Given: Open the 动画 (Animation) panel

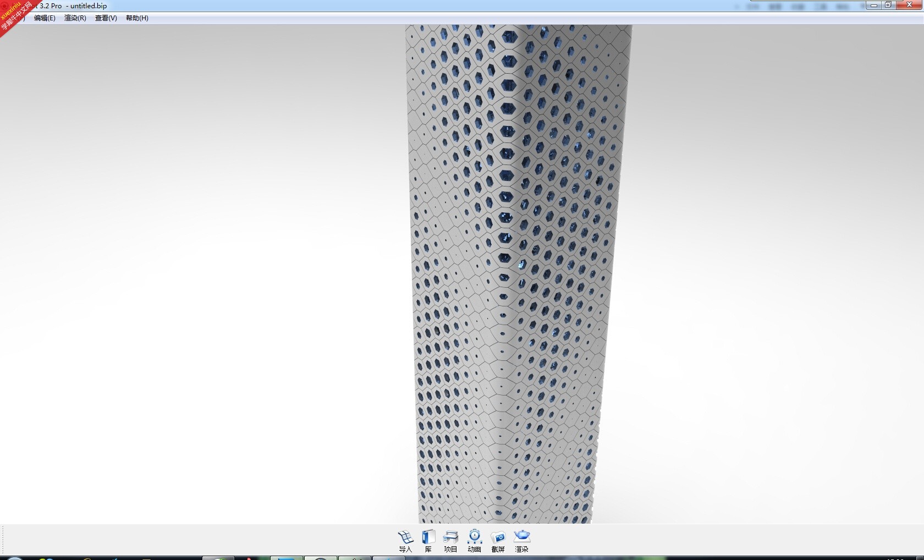Looking at the screenshot, I should pyautogui.click(x=474, y=541).
